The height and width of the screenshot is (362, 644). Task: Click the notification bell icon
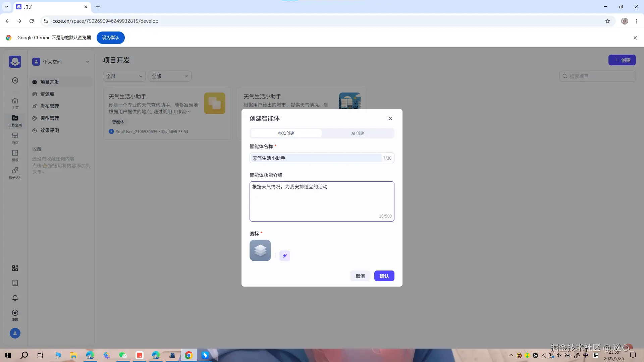(15, 298)
